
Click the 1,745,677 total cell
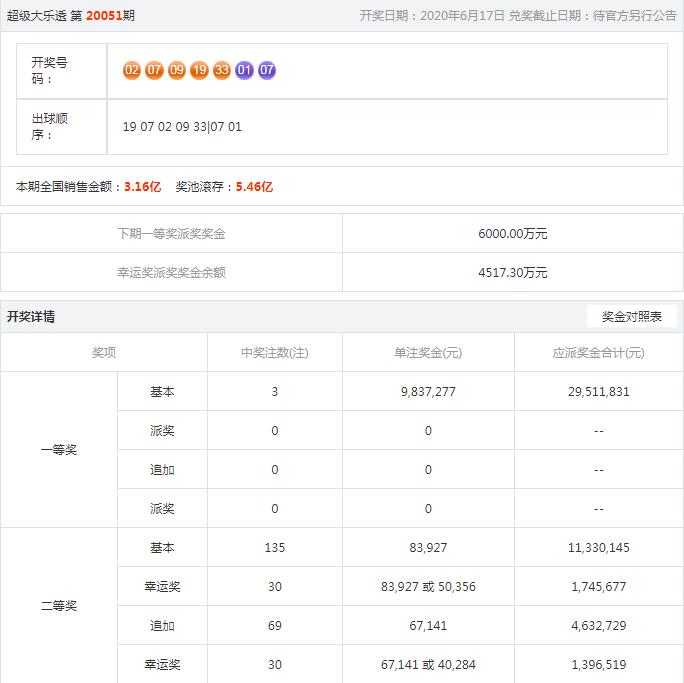[598, 587]
